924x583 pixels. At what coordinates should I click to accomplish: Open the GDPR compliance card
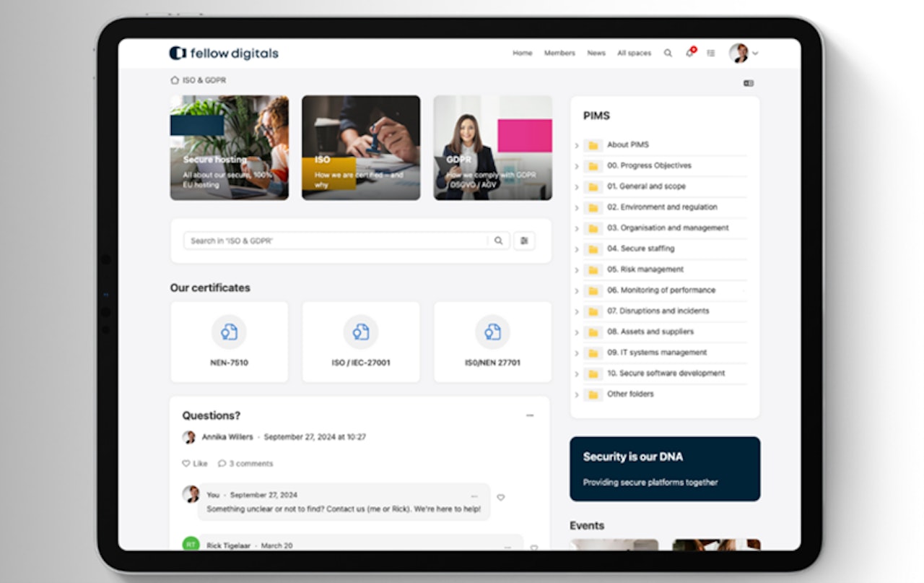pyautogui.click(x=493, y=147)
